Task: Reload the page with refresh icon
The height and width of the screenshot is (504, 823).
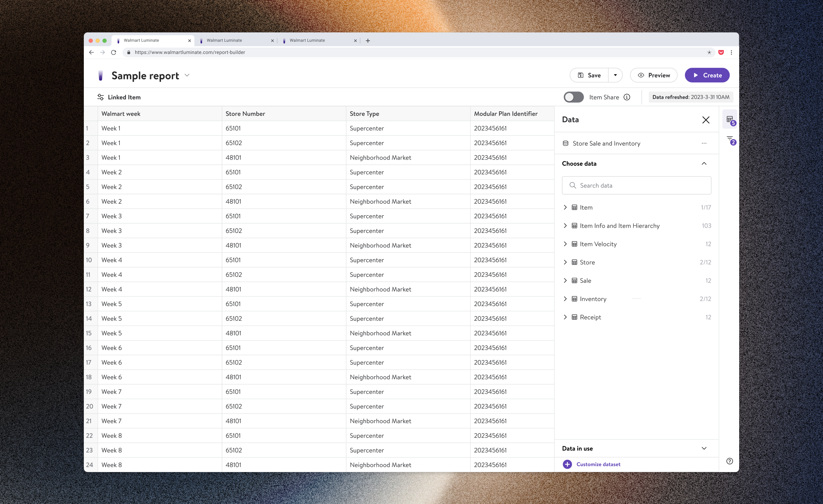Action: pyautogui.click(x=114, y=52)
